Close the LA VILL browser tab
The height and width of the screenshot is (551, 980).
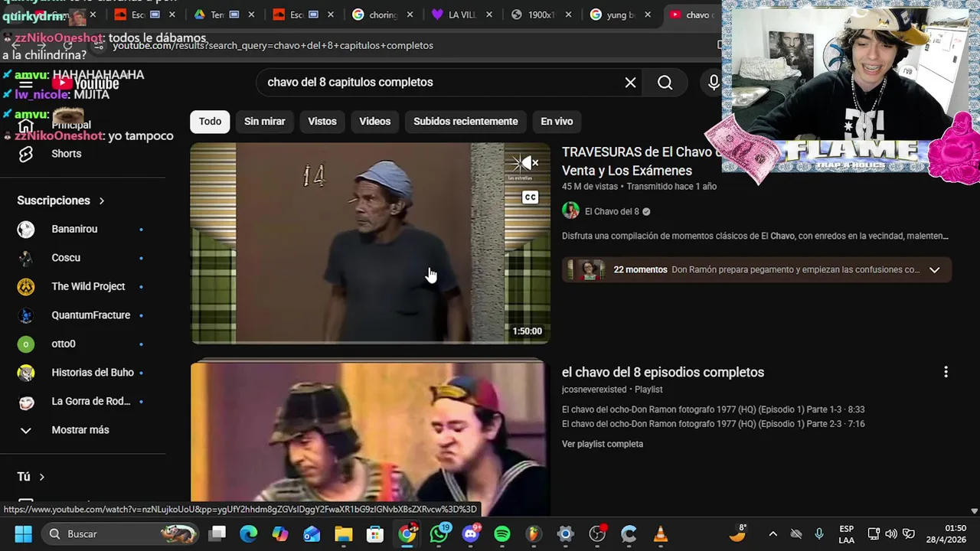click(x=490, y=15)
